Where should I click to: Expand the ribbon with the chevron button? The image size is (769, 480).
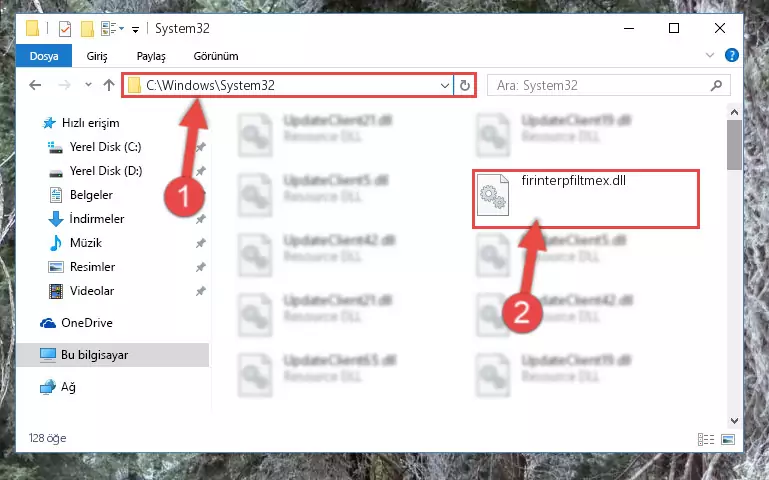tap(710, 55)
